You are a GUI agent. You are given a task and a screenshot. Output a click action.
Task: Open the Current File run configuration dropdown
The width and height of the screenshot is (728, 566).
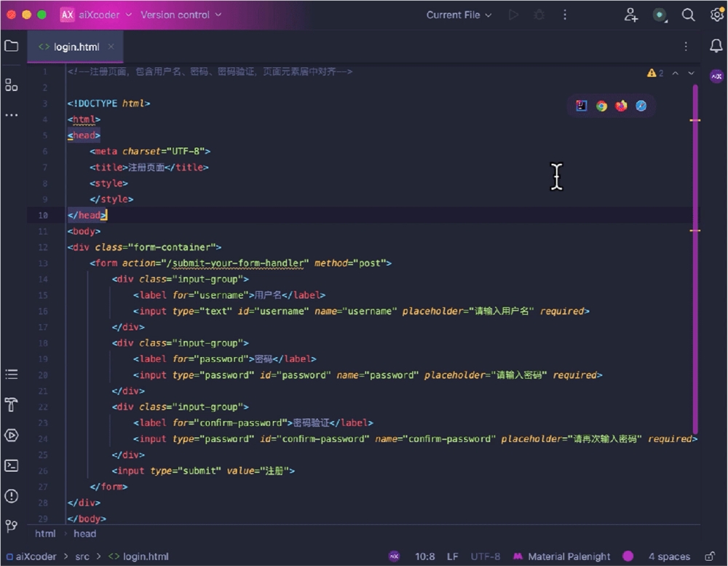coord(458,15)
